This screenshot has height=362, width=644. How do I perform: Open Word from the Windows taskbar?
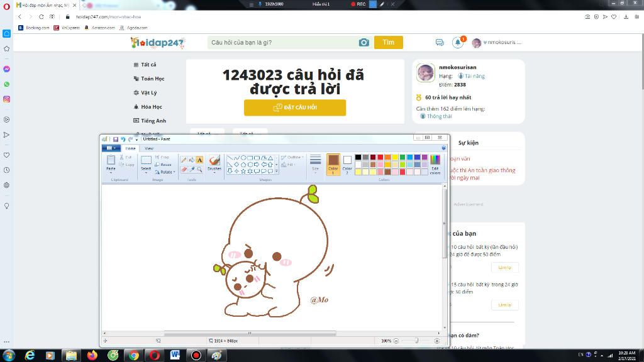175,355
